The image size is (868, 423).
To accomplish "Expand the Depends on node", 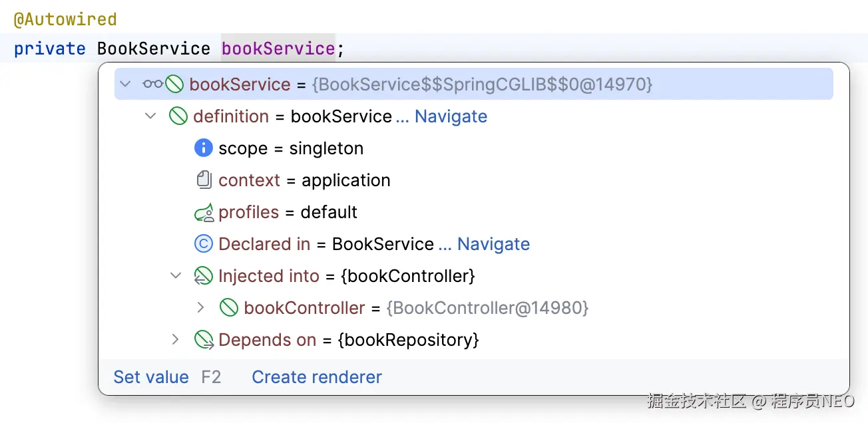I will point(176,339).
